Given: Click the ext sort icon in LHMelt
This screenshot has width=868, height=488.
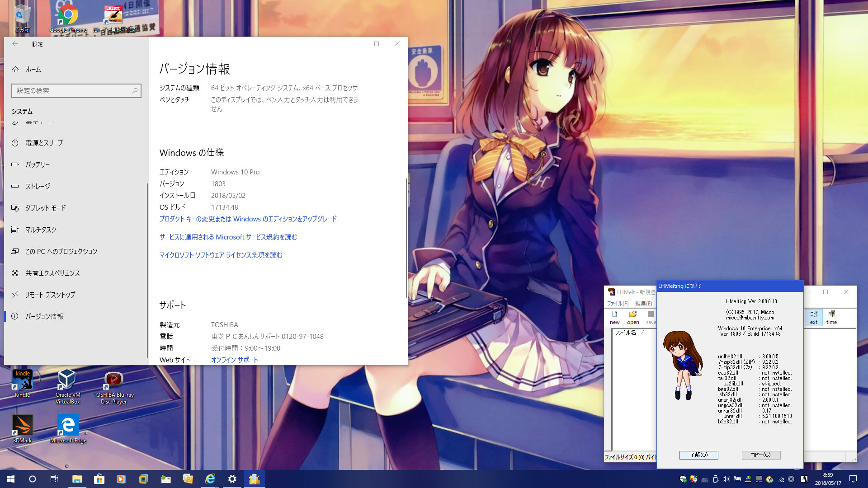Looking at the screenshot, I should (x=814, y=318).
